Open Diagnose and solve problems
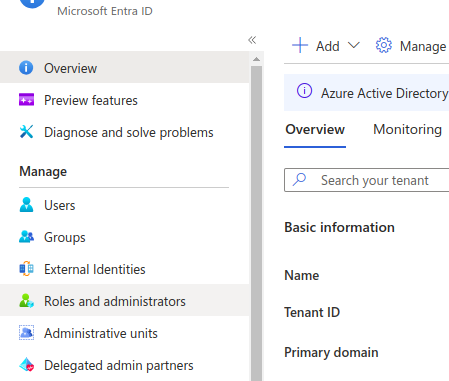Viewport: 449px width, 381px height. pos(125,132)
